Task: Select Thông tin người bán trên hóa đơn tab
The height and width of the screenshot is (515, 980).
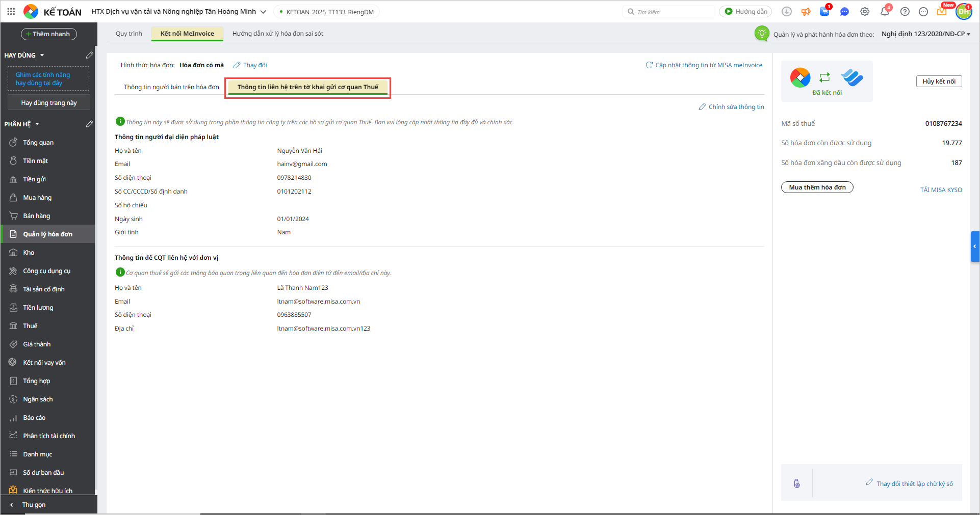Action: click(x=171, y=87)
